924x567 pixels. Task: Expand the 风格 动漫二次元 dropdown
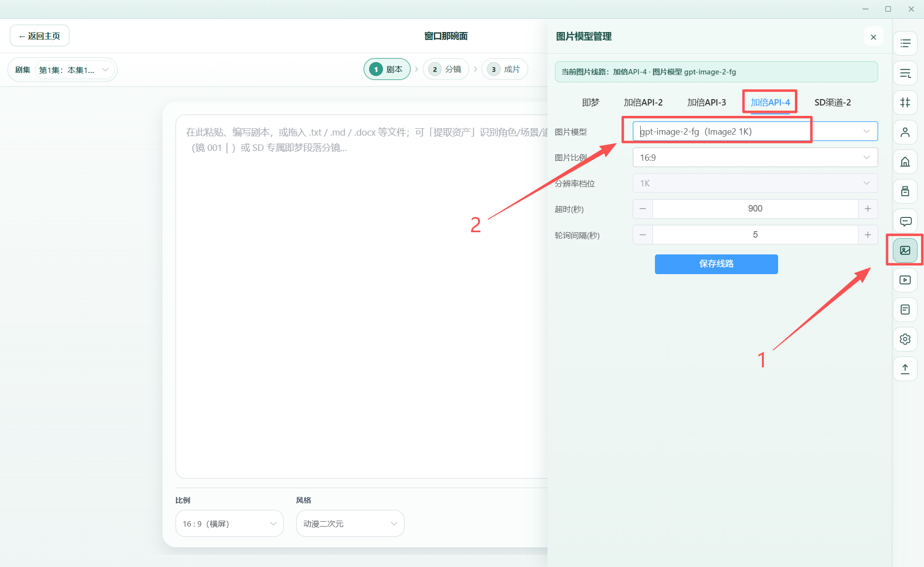[350, 524]
